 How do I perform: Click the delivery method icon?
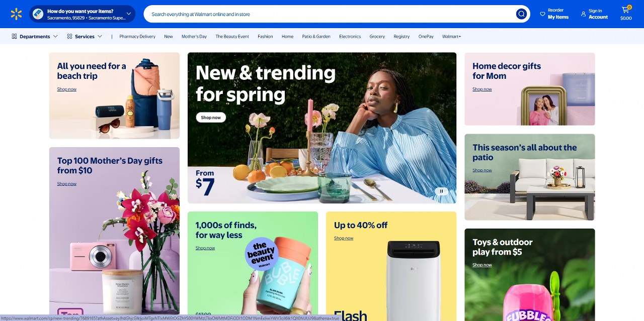38,14
